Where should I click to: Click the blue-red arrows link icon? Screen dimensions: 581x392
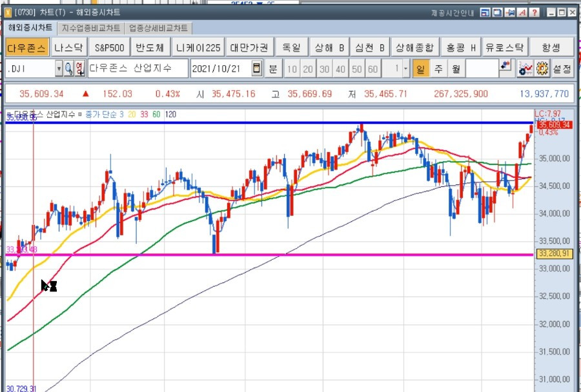point(505,66)
